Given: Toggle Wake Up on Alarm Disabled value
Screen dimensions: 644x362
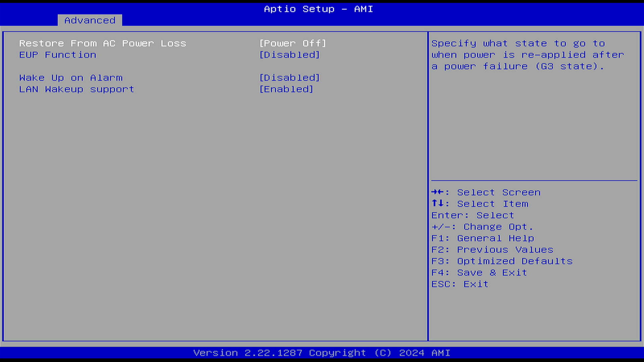Looking at the screenshot, I should click(289, 78).
